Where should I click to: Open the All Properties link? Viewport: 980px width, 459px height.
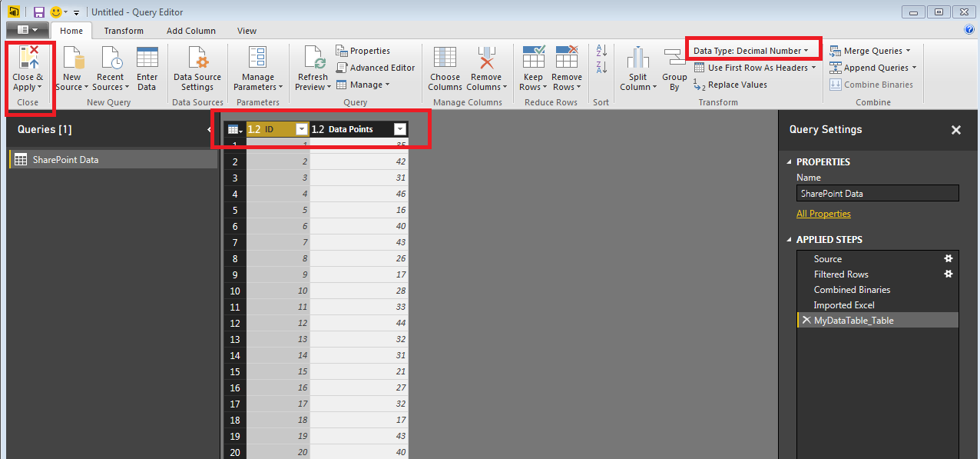[x=823, y=214]
